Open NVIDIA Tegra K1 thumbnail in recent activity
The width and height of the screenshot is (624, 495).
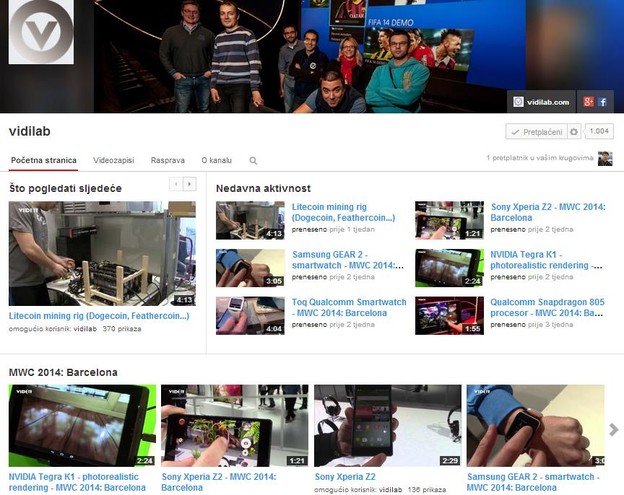coord(449,268)
